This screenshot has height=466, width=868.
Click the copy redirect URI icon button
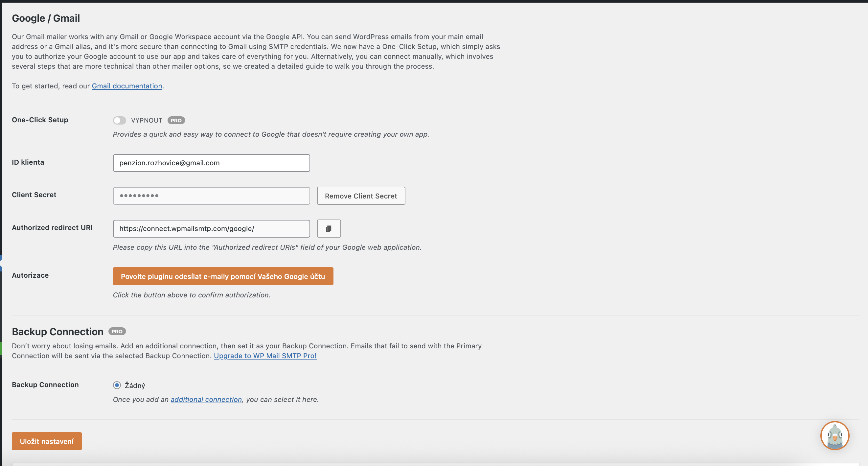click(329, 228)
